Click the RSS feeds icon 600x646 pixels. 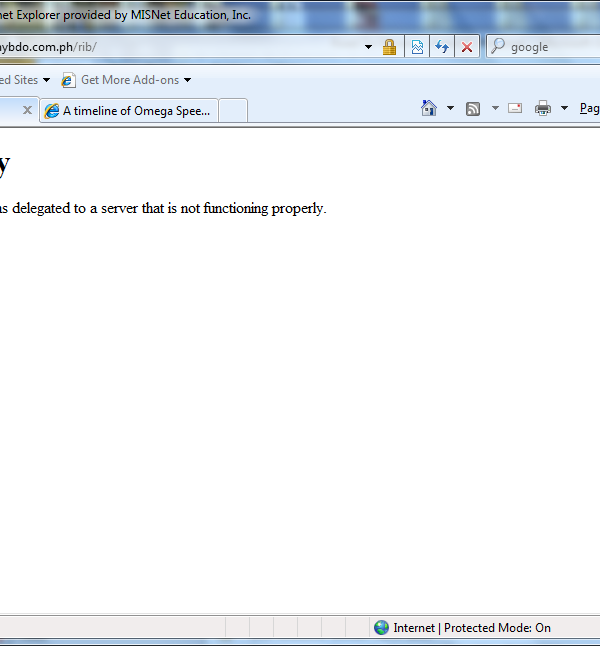tap(473, 109)
